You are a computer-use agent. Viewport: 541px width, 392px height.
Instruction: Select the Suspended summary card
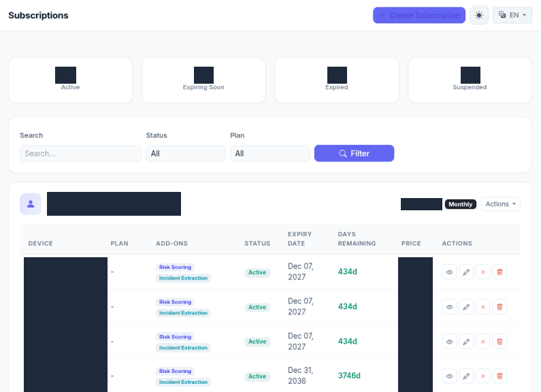point(470,80)
